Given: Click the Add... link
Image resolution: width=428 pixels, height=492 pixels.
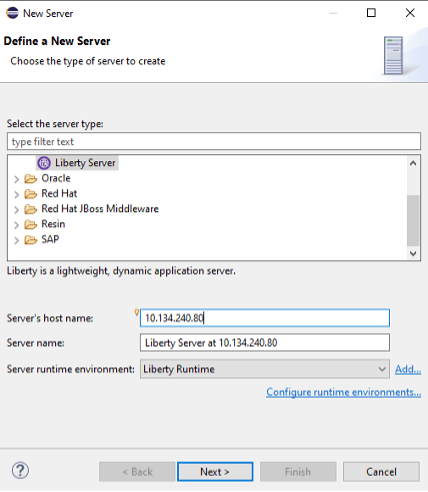Looking at the screenshot, I should (408, 369).
